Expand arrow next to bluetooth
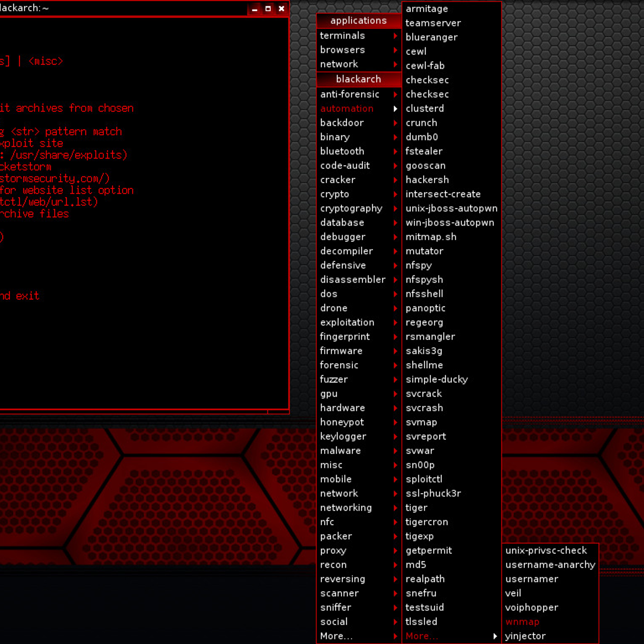This screenshot has width=644, height=644. pyautogui.click(x=395, y=151)
